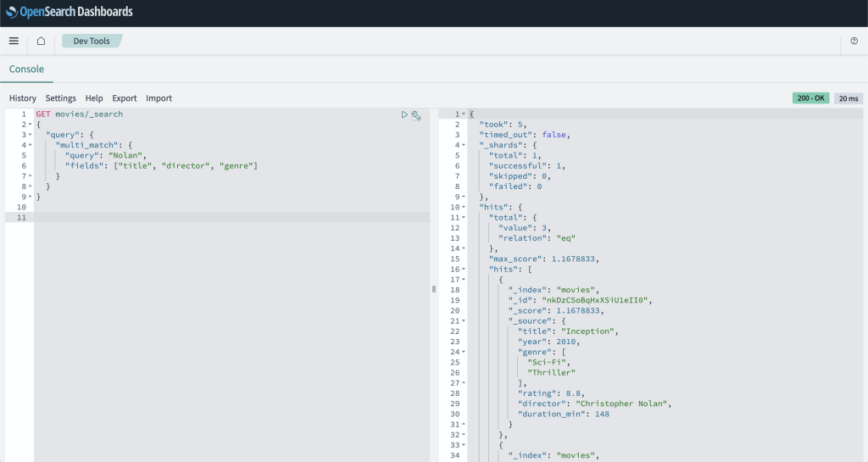Click the Import button
868x462 pixels.
(159, 98)
